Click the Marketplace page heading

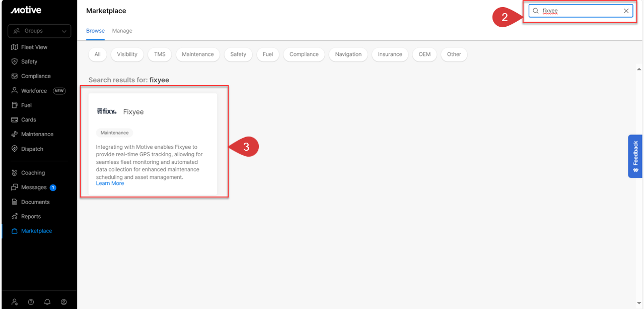click(x=106, y=11)
